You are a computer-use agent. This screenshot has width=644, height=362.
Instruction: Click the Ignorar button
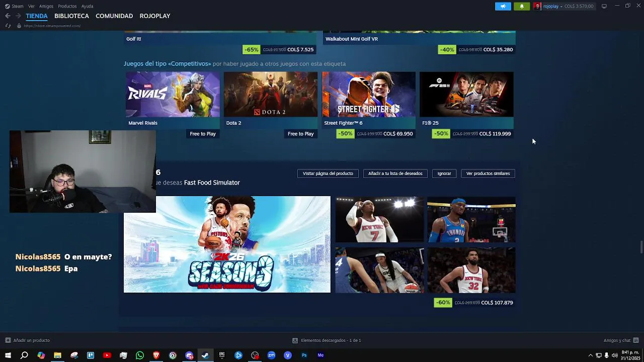pos(444,173)
